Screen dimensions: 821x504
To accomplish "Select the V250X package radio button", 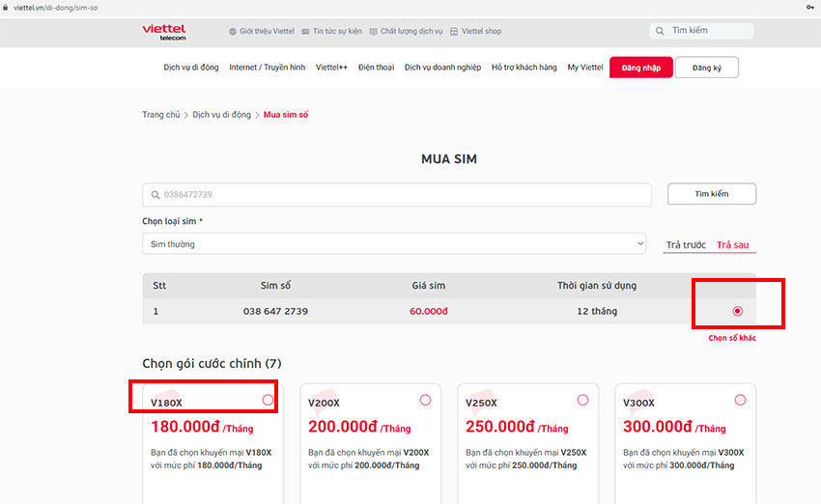I will [582, 400].
